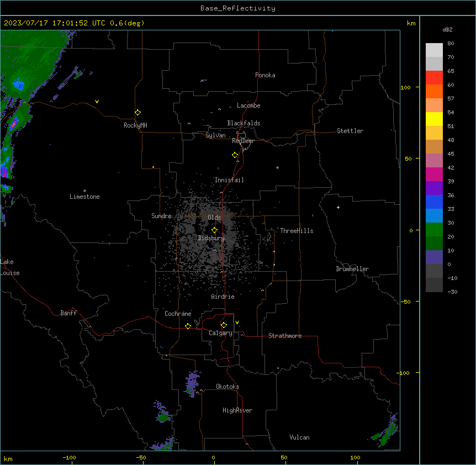Click the Olds town label
Image resolution: width=476 pixels, height=465 pixels.
214,218
